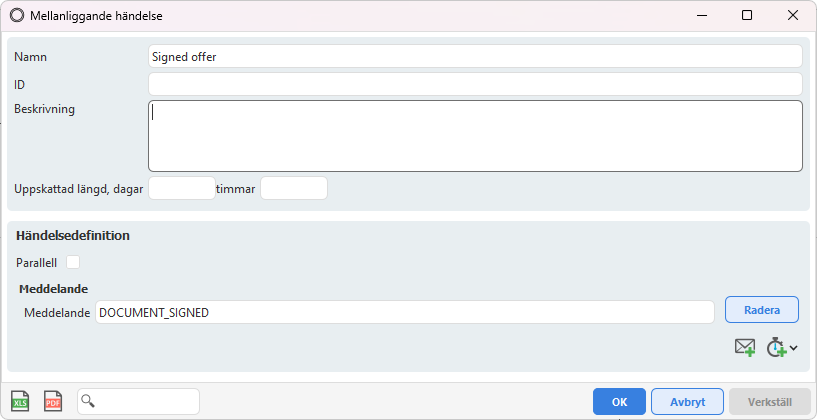The image size is (817, 420).
Task: Export the dialog data to PDF
Action: coord(53,401)
